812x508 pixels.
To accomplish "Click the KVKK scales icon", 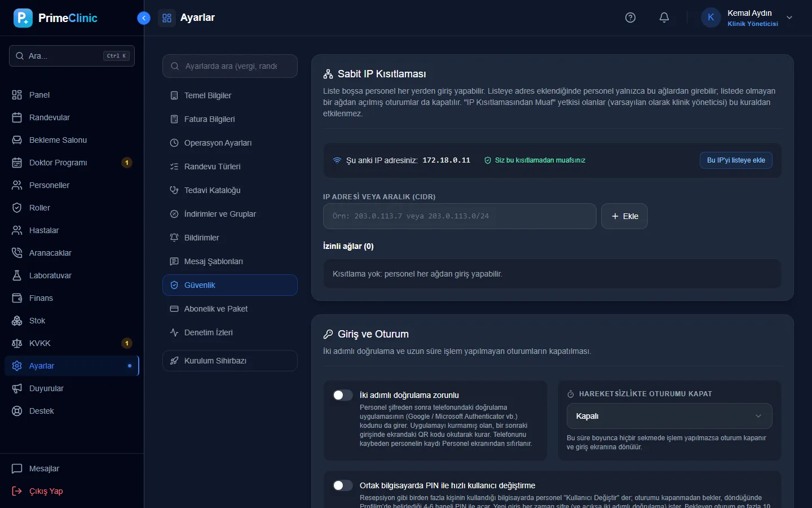I will (x=17, y=343).
